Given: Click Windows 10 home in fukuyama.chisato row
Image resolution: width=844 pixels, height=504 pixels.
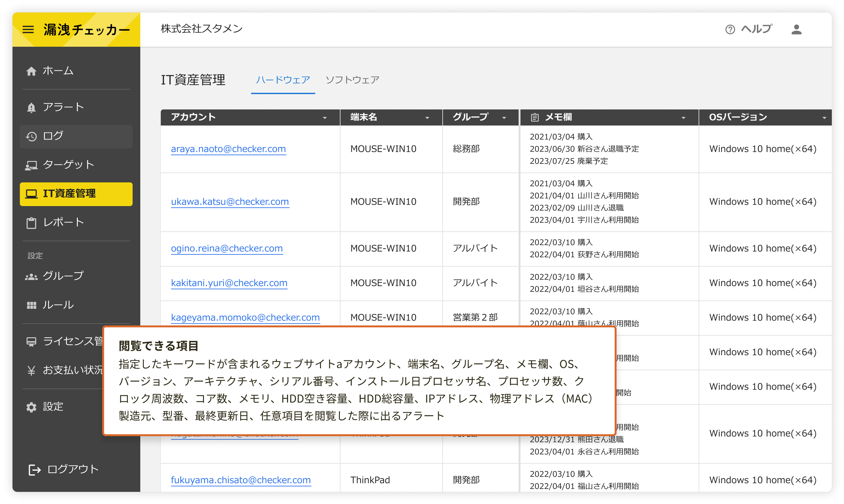Looking at the screenshot, I should click(762, 480).
